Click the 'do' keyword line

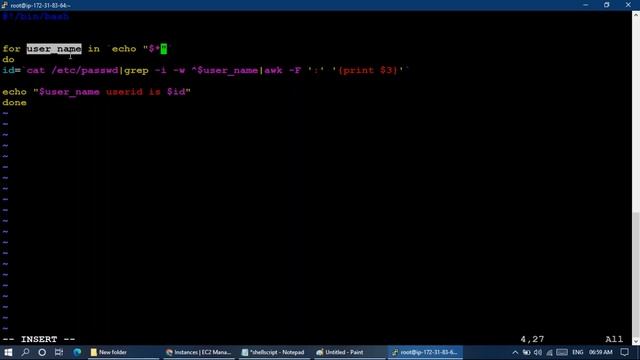pyautogui.click(x=8, y=60)
